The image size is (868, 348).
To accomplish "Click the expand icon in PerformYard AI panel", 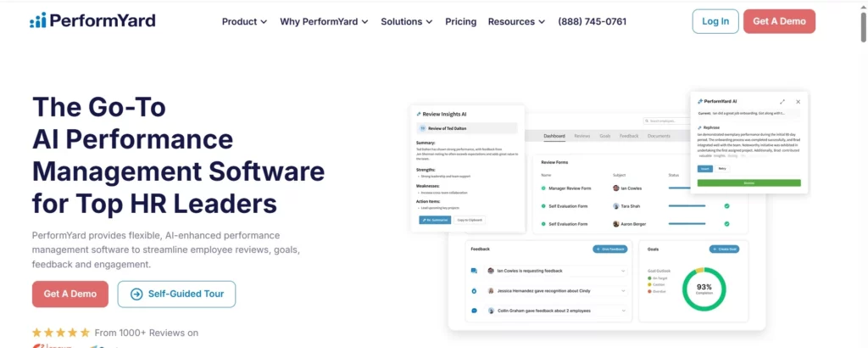I will (x=782, y=101).
